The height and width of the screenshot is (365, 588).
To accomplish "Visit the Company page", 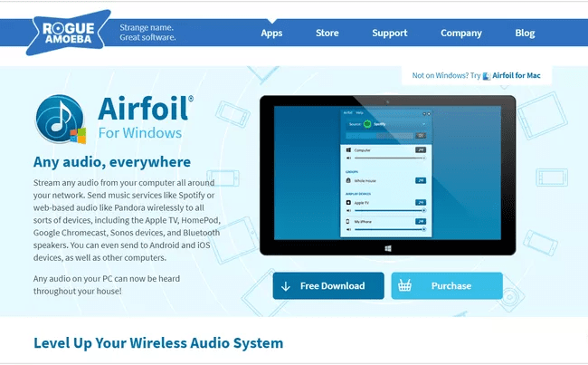I will (x=460, y=34).
